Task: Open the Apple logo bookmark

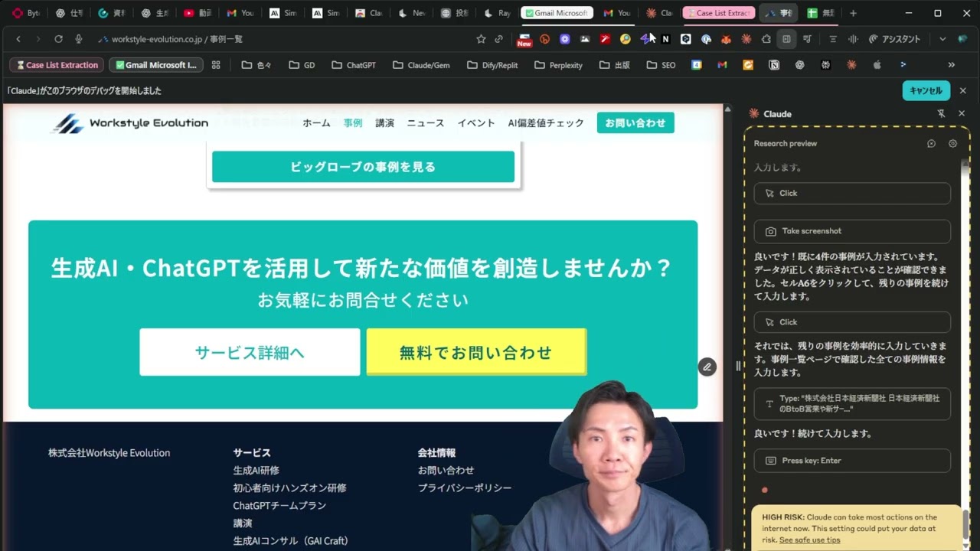Action: (877, 65)
